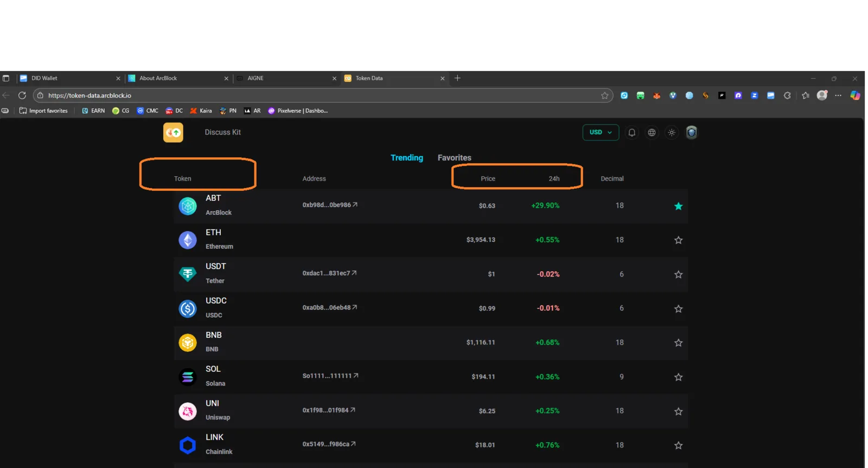Switch to the AIGNE browser tab
Viewport: 868px width, 468px height.
(x=286, y=78)
